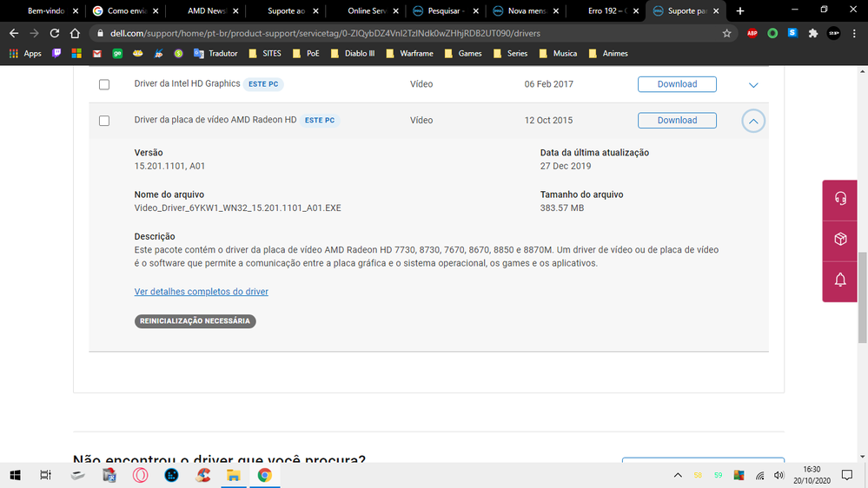Tick the AMD Radeon HD driver checkbox
Screen dimensions: 868x488
104,121
